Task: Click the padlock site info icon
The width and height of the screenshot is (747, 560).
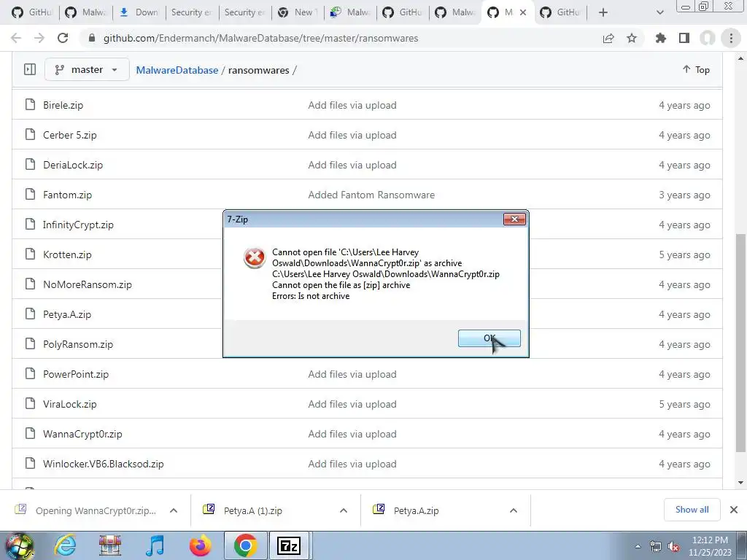Action: coord(92,38)
